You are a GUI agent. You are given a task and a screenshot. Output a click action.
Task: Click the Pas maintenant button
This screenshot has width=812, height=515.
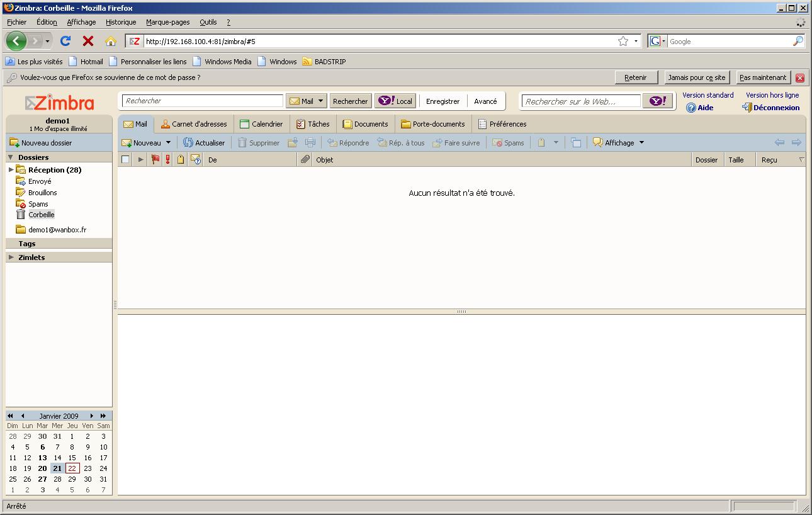(x=763, y=77)
